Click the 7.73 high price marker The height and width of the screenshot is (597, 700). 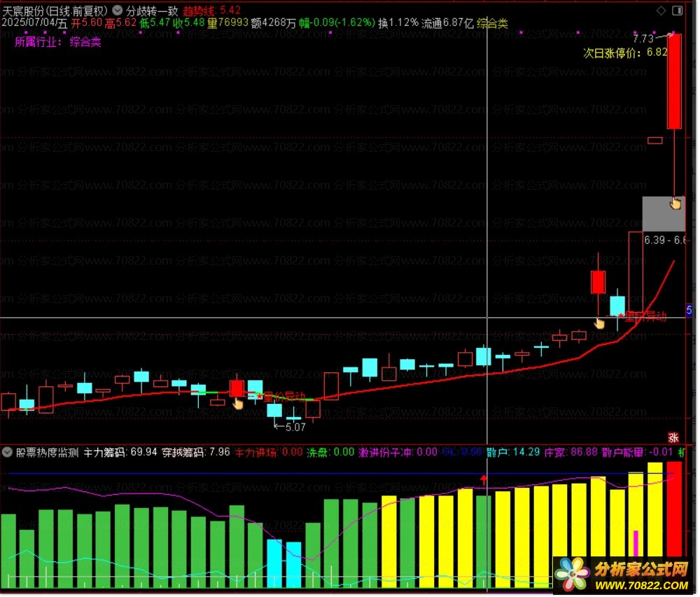644,38
